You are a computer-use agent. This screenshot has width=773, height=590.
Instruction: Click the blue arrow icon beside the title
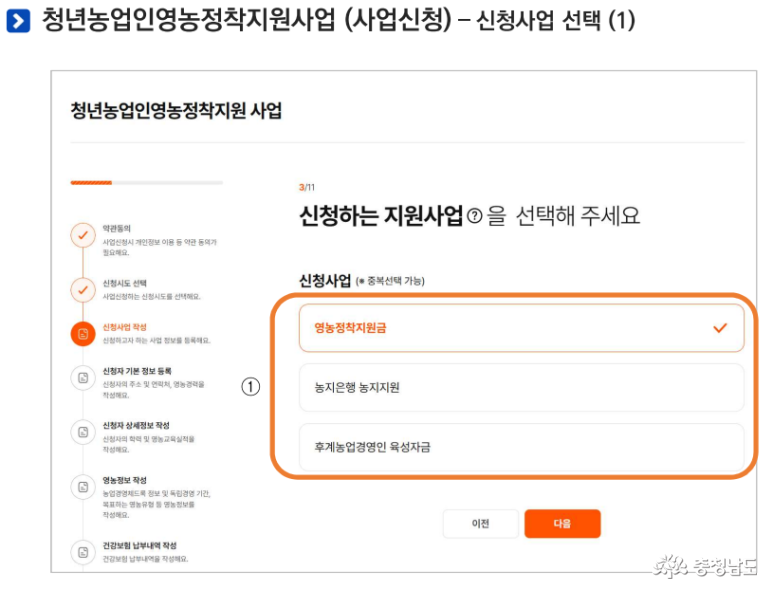point(18,21)
